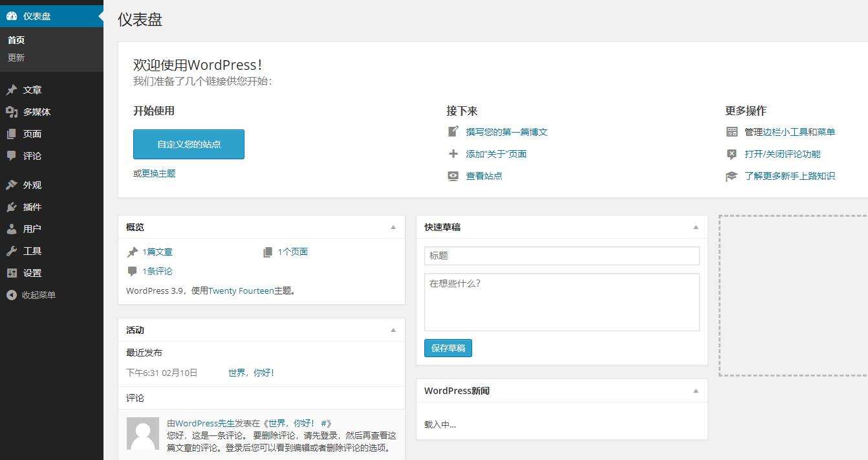
Task: Click the 文章 (Posts) pin icon in sidebar
Action: tap(12, 90)
